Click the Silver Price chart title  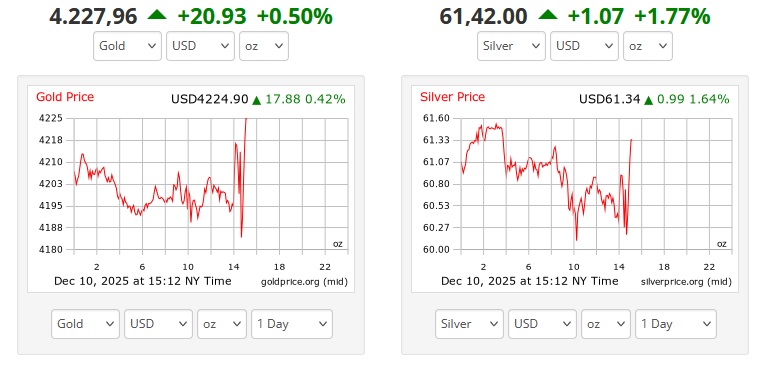pyautogui.click(x=452, y=97)
